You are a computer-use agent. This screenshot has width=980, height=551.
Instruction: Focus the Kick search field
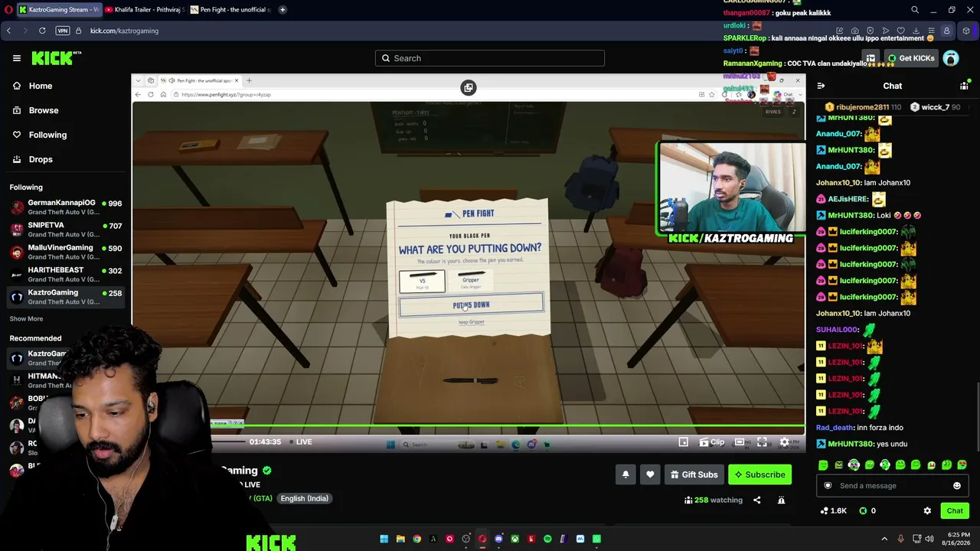[x=490, y=58]
